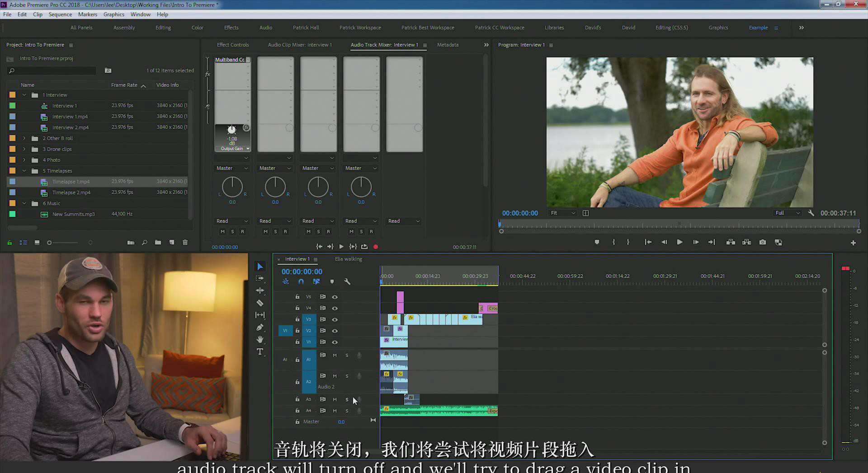The image size is (868, 473).
Task: Click the first track's pan knob
Action: pyautogui.click(x=232, y=187)
